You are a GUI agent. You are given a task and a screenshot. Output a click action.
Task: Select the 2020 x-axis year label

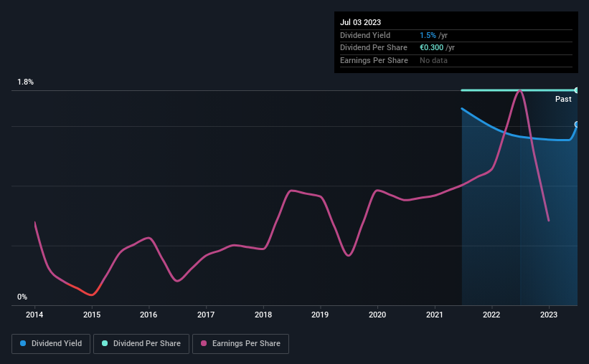[377, 315]
